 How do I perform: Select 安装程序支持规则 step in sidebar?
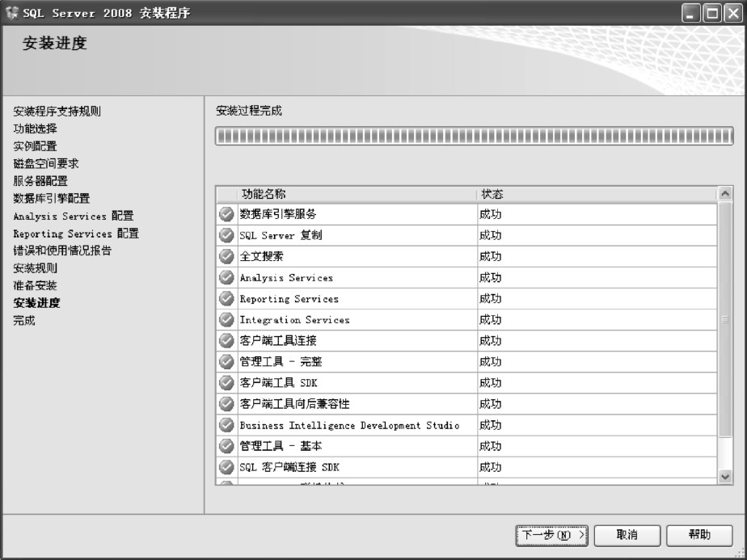click(57, 112)
